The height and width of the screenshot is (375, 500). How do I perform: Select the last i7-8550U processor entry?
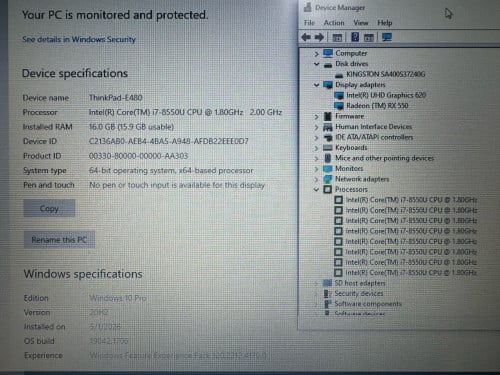[x=411, y=273]
